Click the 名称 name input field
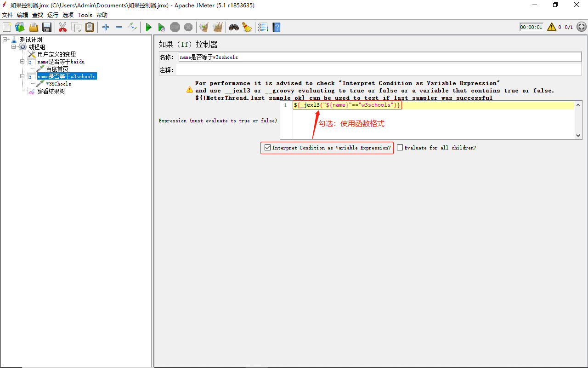This screenshot has width=588, height=368. coord(380,57)
